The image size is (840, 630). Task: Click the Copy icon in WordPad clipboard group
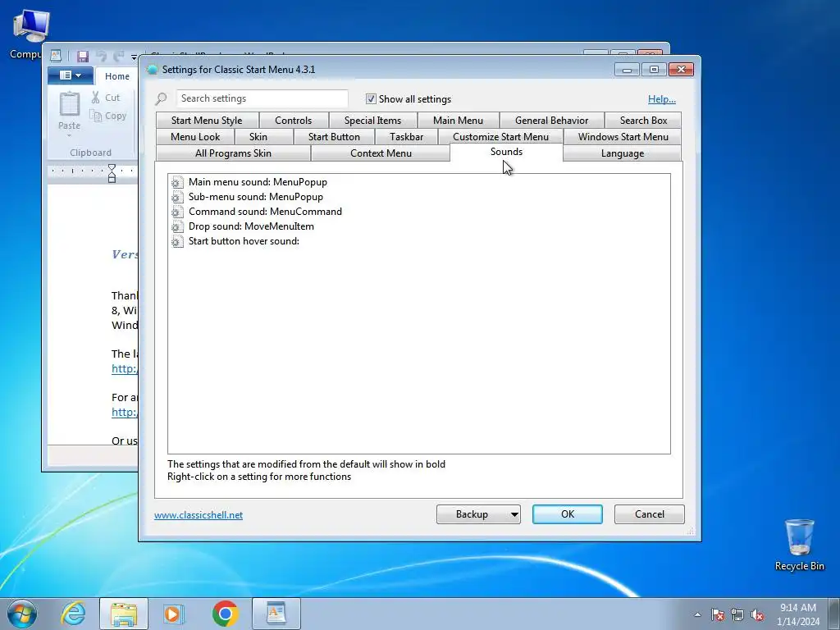[95, 116]
